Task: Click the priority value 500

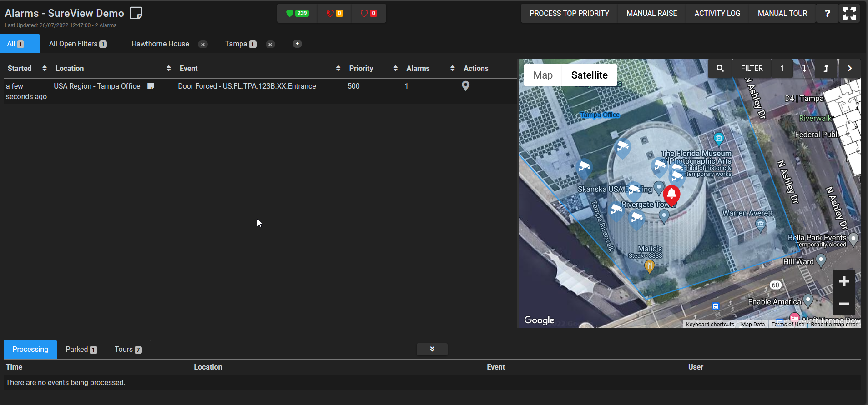Action: (x=353, y=86)
